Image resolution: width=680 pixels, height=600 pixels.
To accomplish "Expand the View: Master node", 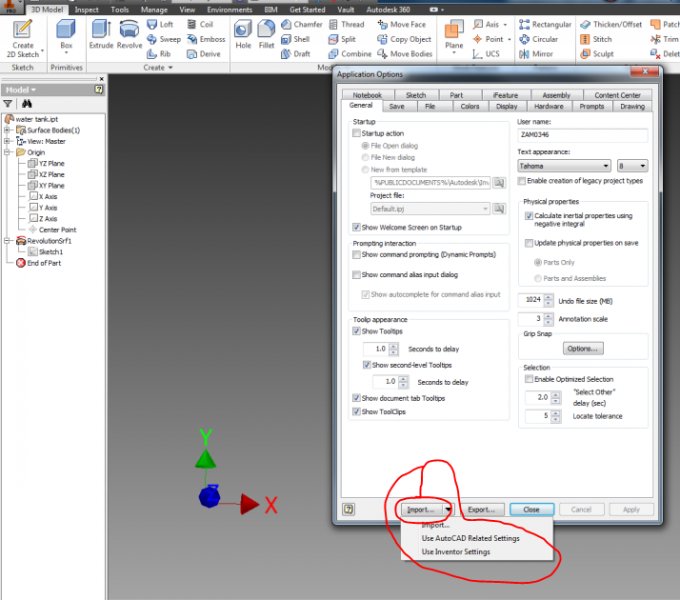I will 7,141.
